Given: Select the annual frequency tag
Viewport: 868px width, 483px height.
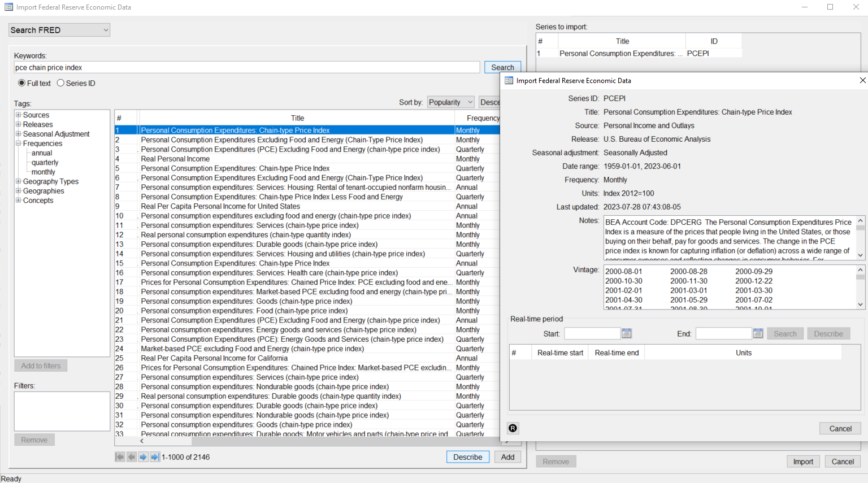Looking at the screenshot, I should [42, 153].
